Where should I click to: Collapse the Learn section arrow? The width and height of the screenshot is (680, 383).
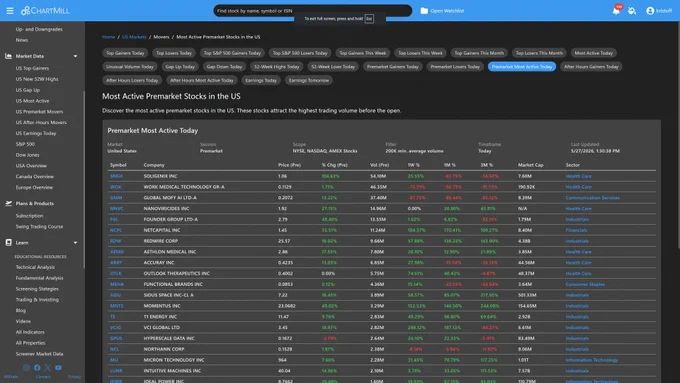[x=75, y=242]
